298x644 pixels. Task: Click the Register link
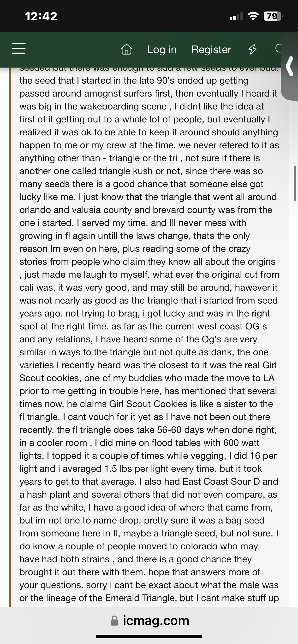pyautogui.click(x=211, y=50)
